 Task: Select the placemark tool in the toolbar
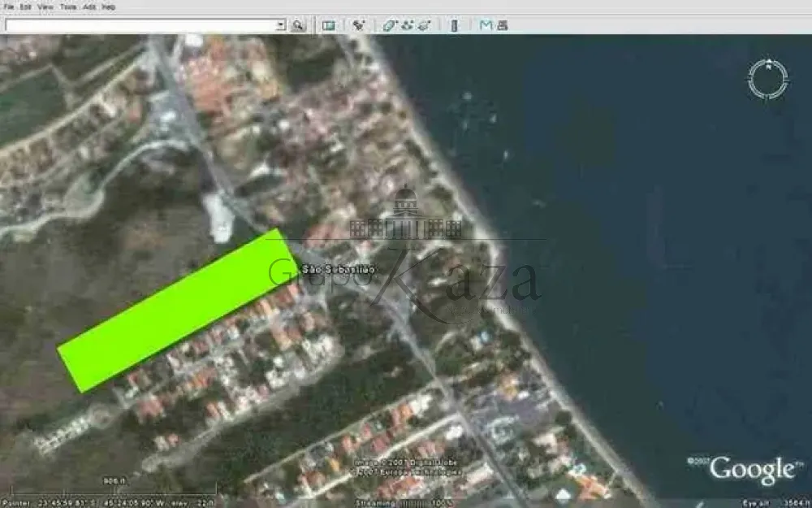coord(357,24)
